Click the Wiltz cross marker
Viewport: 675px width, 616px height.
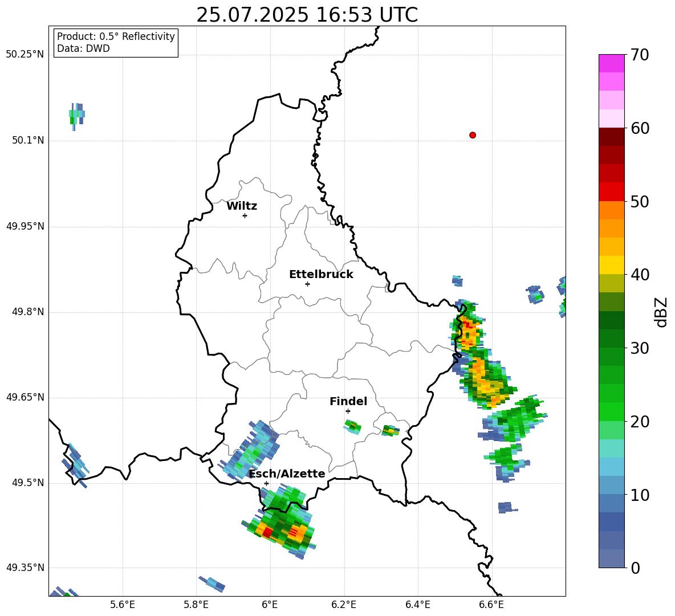[x=245, y=215]
